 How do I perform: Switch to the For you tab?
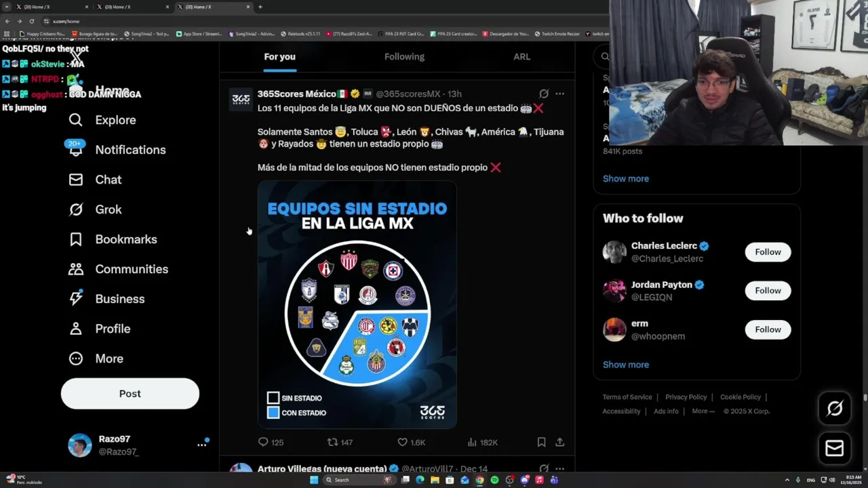click(x=279, y=57)
